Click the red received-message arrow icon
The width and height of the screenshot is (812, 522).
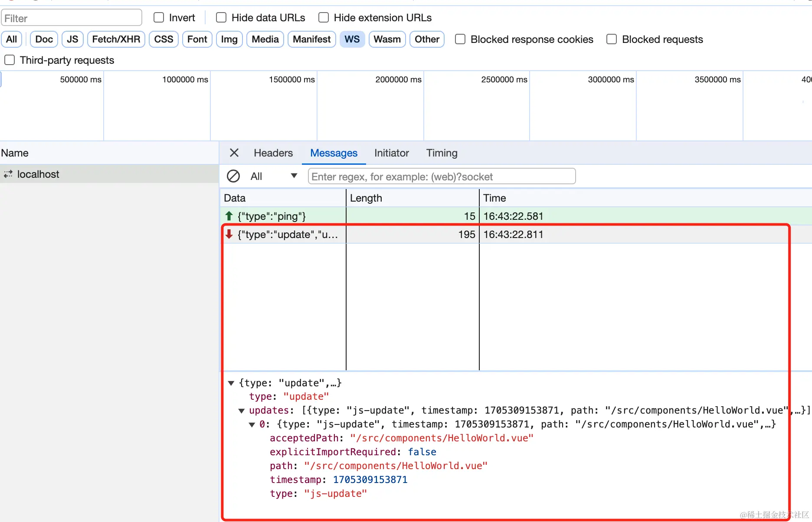pos(229,235)
